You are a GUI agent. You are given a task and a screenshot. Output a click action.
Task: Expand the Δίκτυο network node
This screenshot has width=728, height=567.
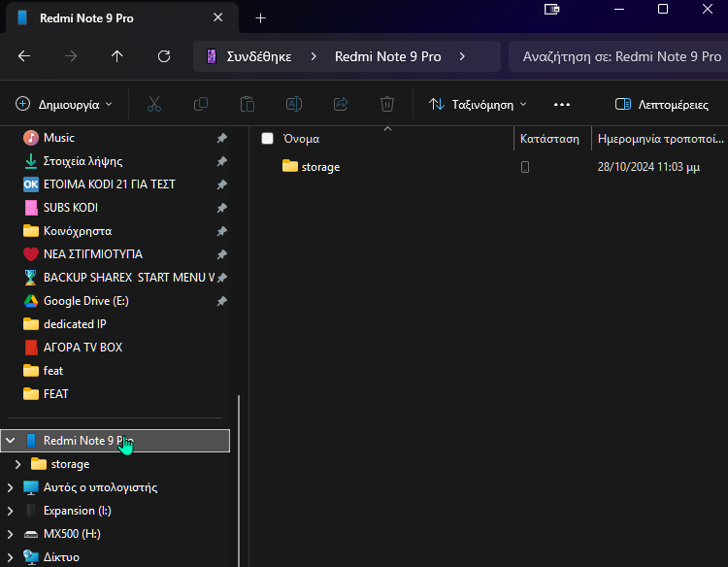click(11, 556)
